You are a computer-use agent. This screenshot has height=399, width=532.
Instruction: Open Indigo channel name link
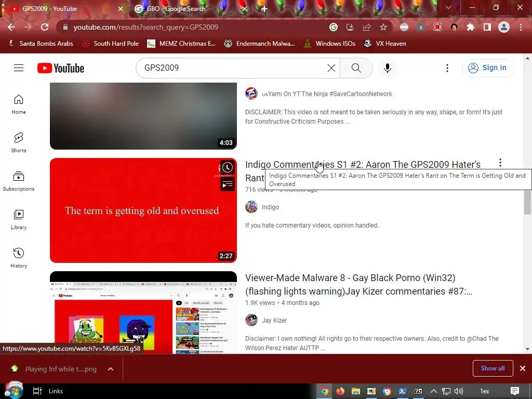(x=270, y=207)
